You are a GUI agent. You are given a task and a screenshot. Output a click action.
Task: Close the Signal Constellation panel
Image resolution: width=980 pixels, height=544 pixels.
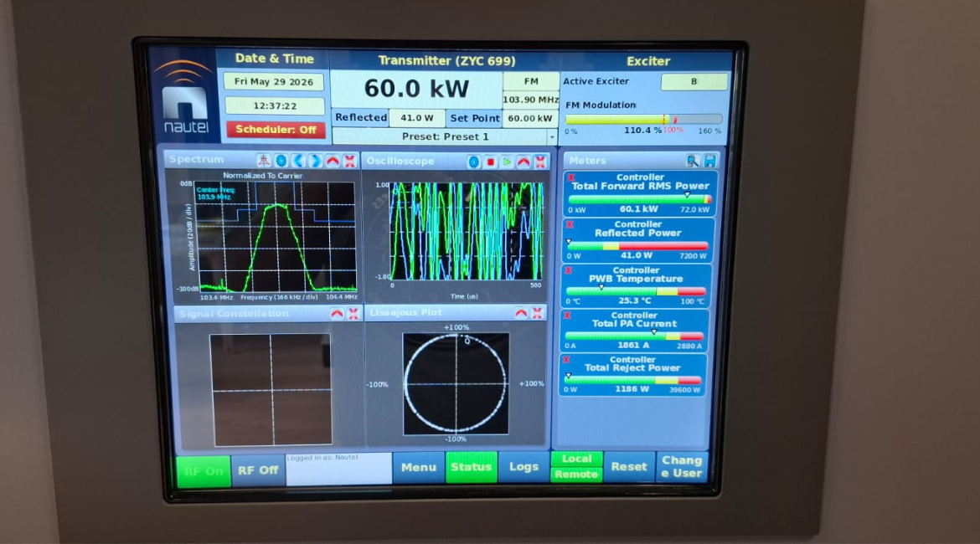[x=353, y=314]
